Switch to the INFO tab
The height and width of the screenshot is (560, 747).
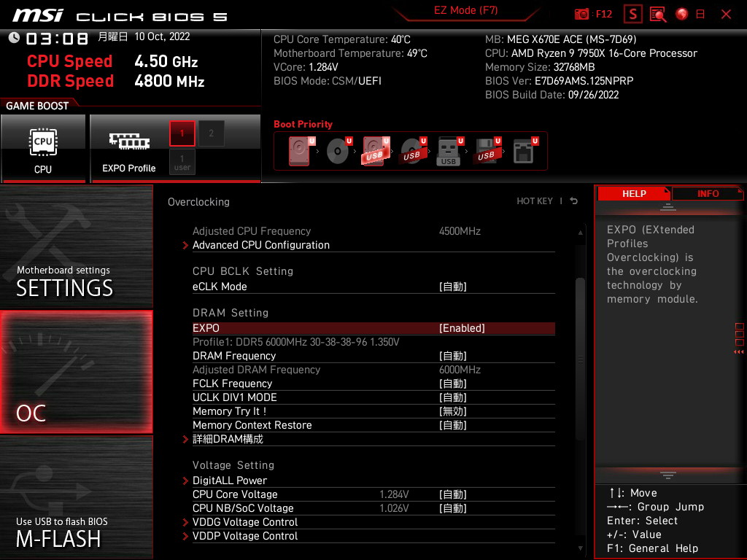(x=708, y=194)
